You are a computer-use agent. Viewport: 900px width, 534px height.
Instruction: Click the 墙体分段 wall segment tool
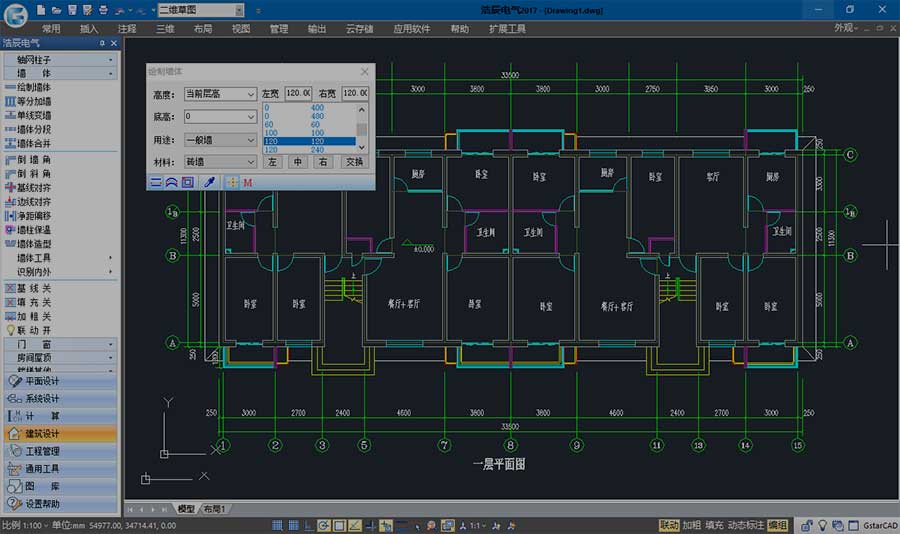[x=34, y=129]
